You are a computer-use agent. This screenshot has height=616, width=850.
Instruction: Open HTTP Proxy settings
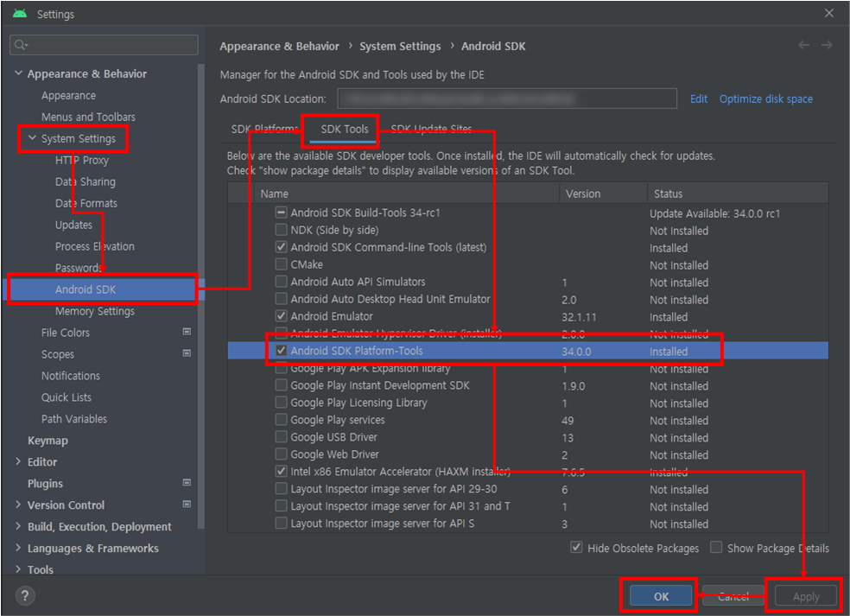pos(82,160)
